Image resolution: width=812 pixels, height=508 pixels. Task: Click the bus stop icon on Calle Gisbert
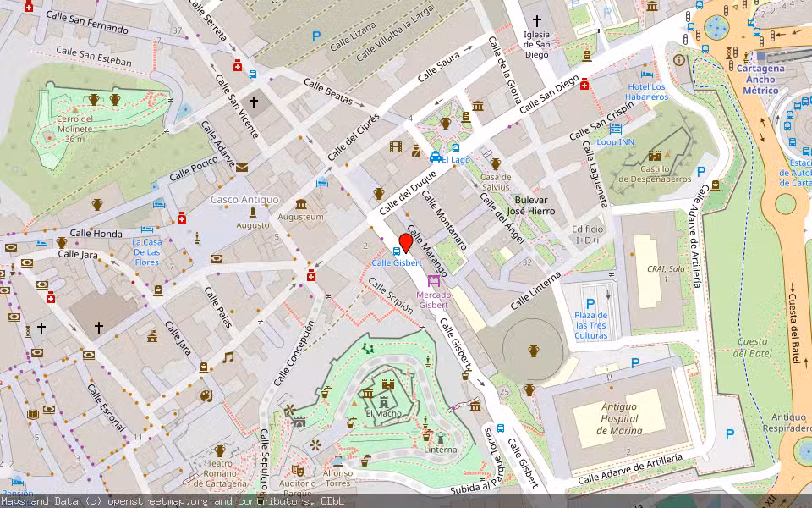click(x=397, y=251)
